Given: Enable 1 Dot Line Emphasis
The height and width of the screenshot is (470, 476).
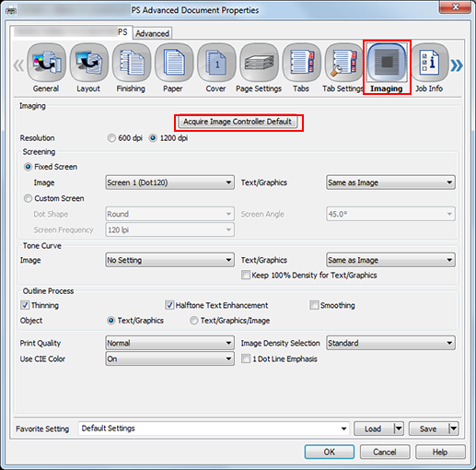Looking at the screenshot, I should [x=246, y=358].
